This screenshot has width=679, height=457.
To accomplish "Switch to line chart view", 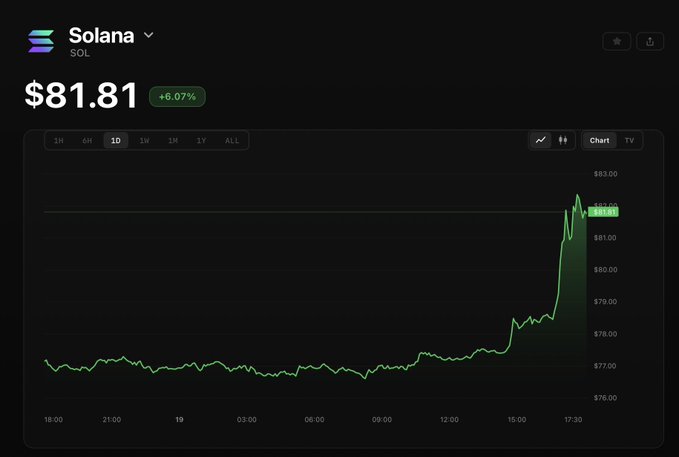I will pyautogui.click(x=540, y=140).
